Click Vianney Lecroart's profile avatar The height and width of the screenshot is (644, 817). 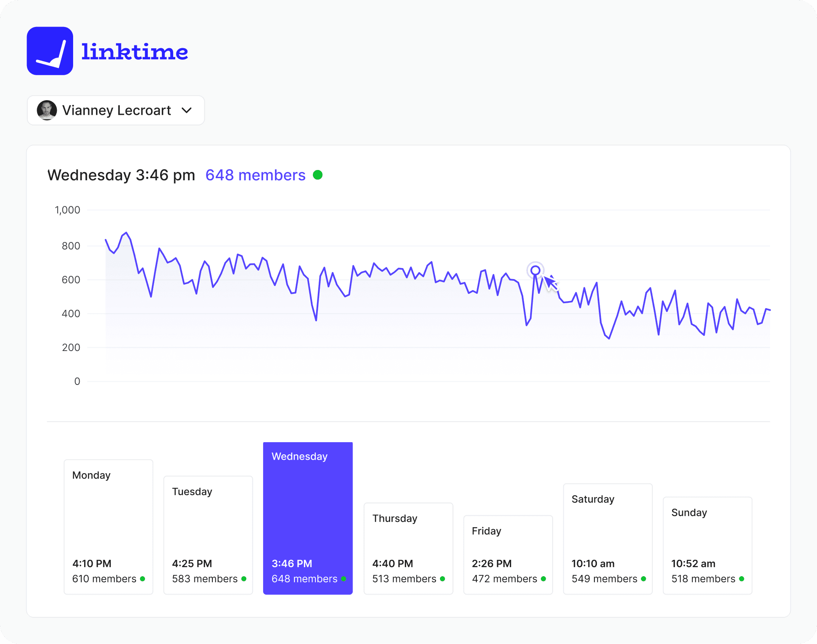[47, 110]
